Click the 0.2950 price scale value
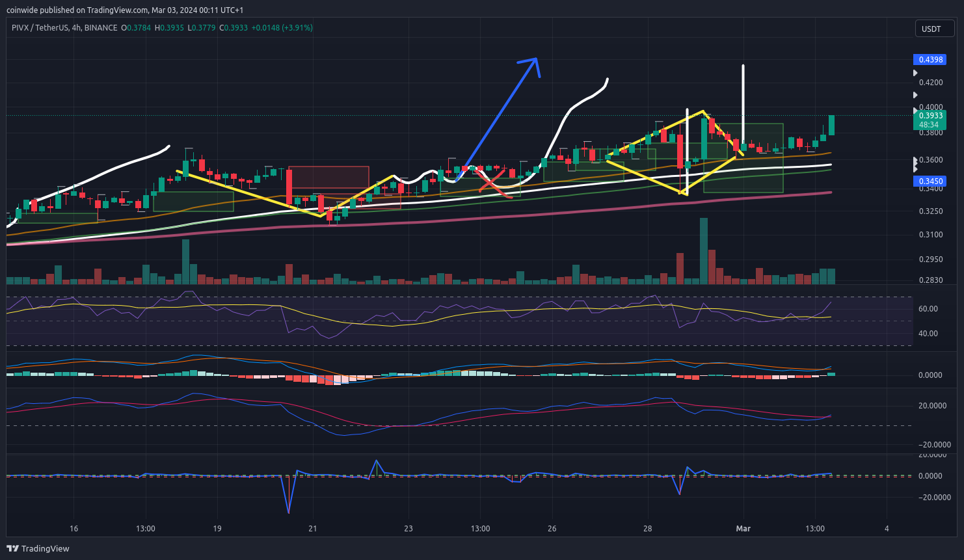 tap(931, 260)
